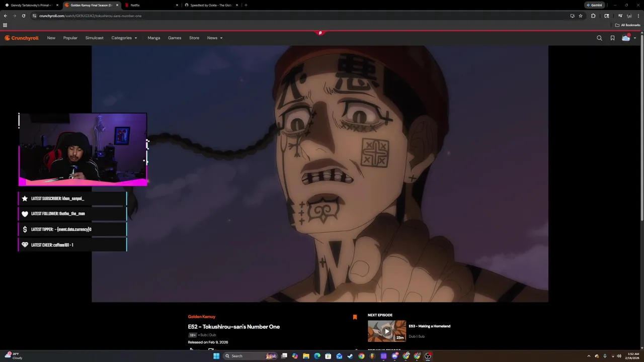Click the 18+ maturity rating badge
Viewport: 644px width, 362px height.
point(192,335)
